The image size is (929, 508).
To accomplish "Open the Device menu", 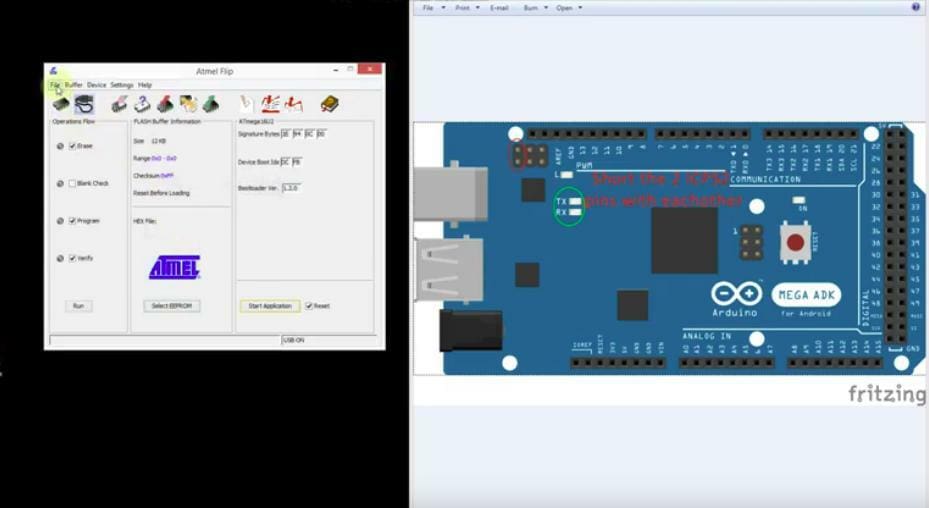I will click(97, 85).
